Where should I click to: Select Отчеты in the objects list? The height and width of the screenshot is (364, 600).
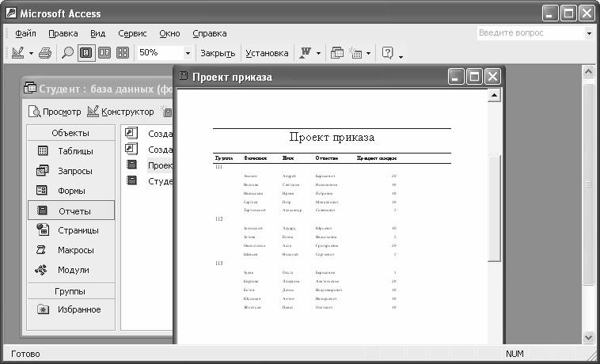(x=70, y=210)
